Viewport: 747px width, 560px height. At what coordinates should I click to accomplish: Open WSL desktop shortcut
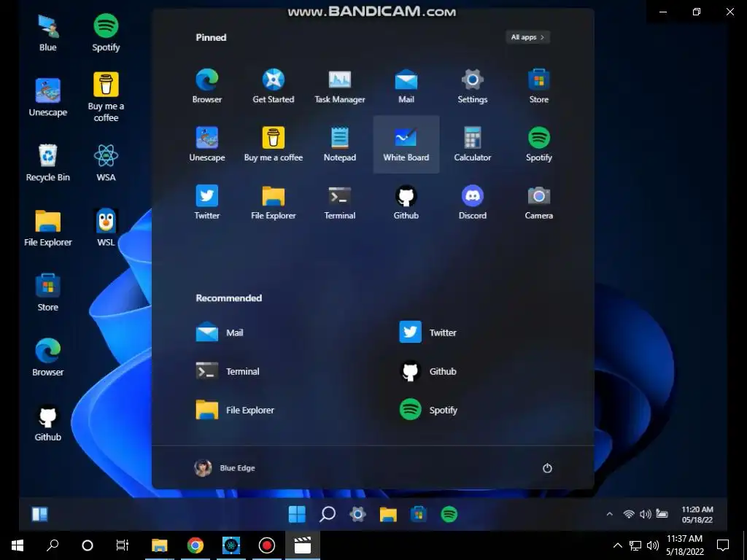[x=106, y=227]
